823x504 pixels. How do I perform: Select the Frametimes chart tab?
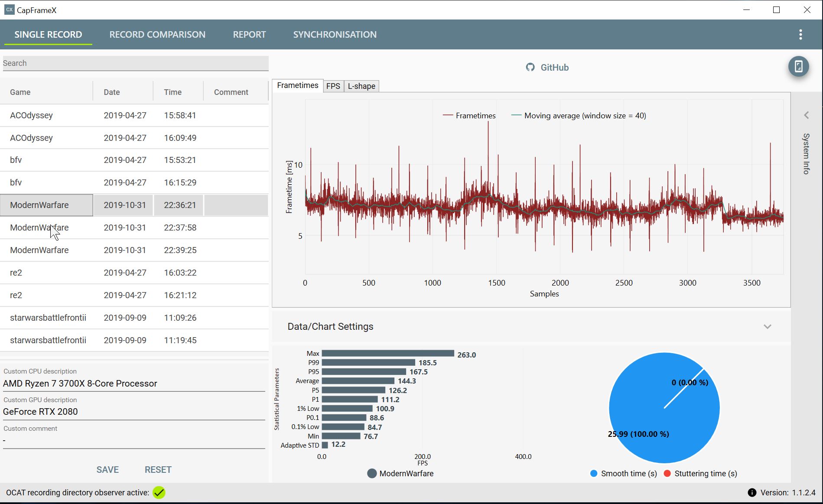tap(298, 85)
